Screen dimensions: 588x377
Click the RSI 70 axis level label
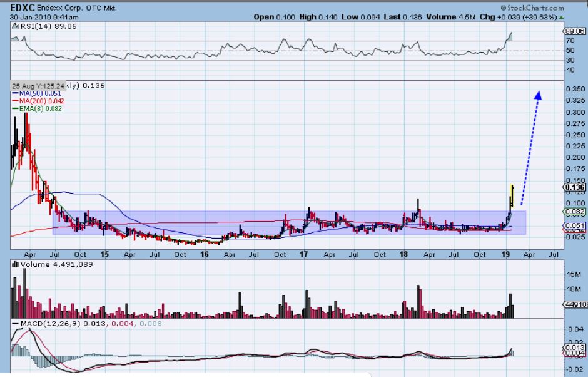tap(570, 41)
